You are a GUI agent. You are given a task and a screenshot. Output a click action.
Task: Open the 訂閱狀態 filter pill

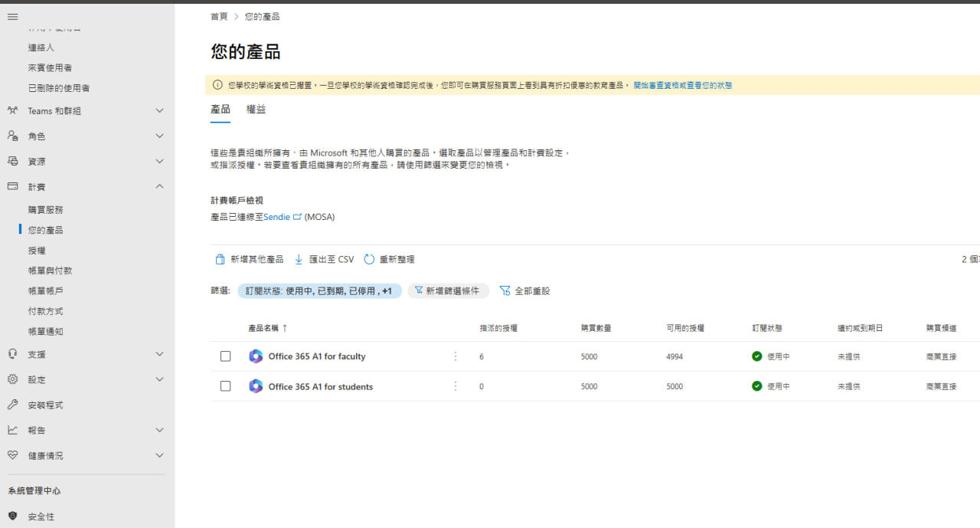pos(319,291)
